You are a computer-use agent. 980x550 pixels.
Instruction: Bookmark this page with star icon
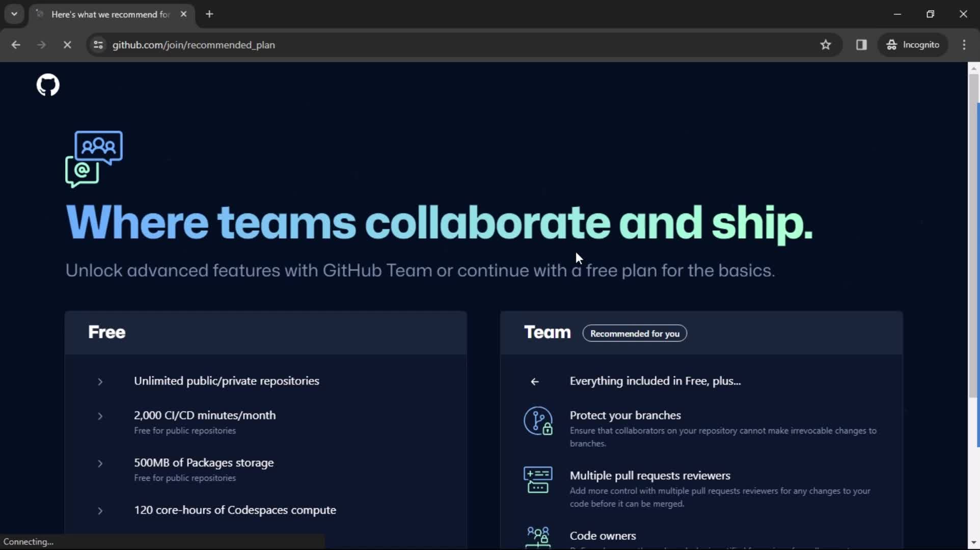point(826,45)
